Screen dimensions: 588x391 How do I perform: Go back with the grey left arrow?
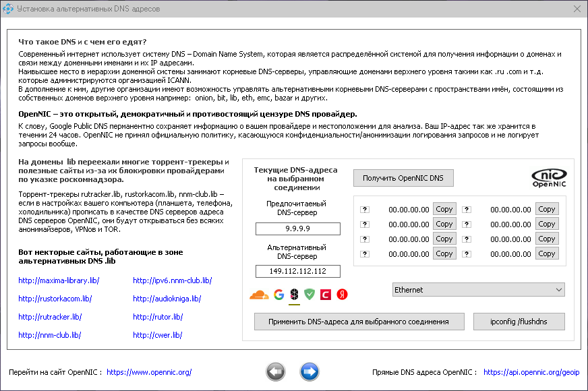click(275, 371)
